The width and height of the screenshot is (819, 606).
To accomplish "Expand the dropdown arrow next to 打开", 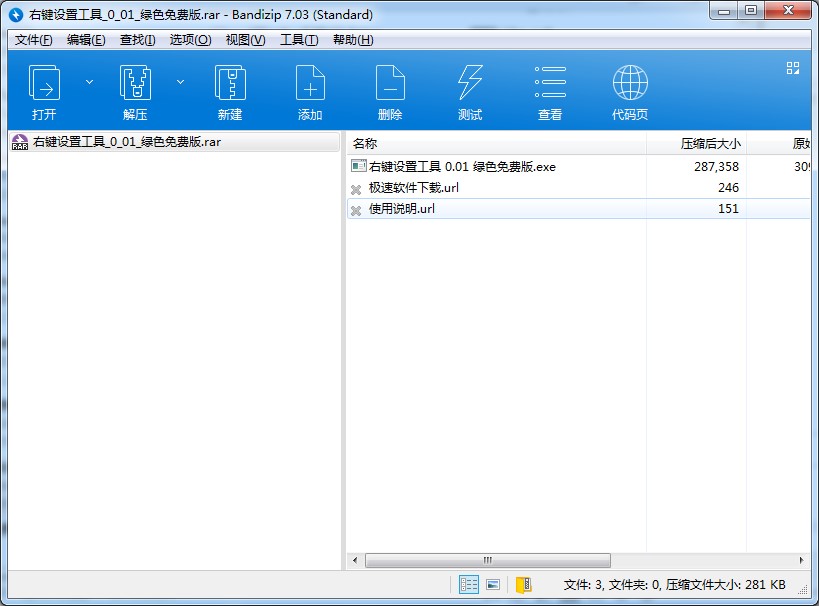I will pyautogui.click(x=89, y=82).
